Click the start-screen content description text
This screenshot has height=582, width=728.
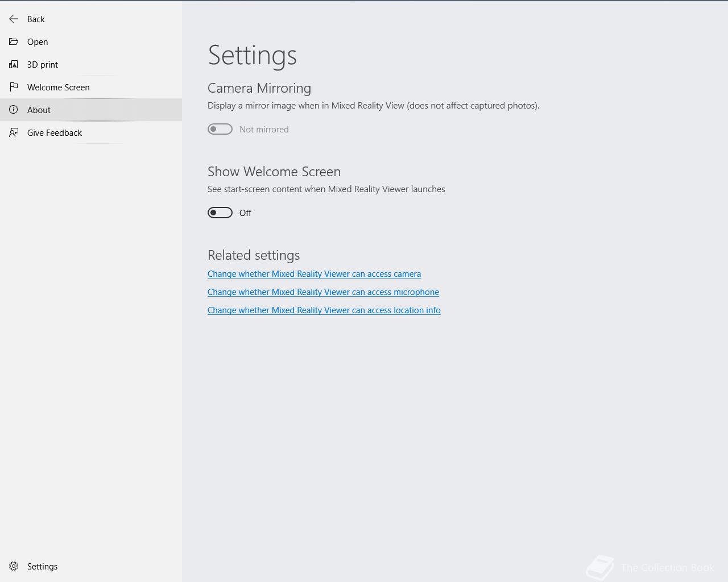[326, 189]
